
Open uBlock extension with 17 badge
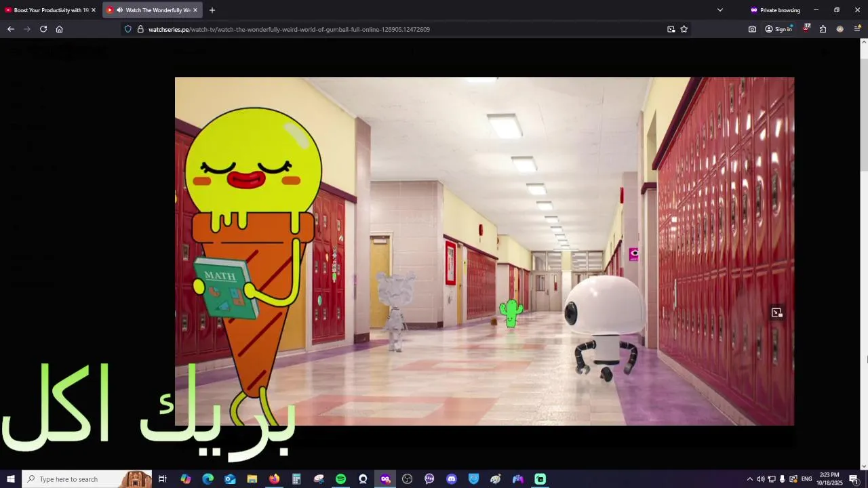[x=806, y=28]
